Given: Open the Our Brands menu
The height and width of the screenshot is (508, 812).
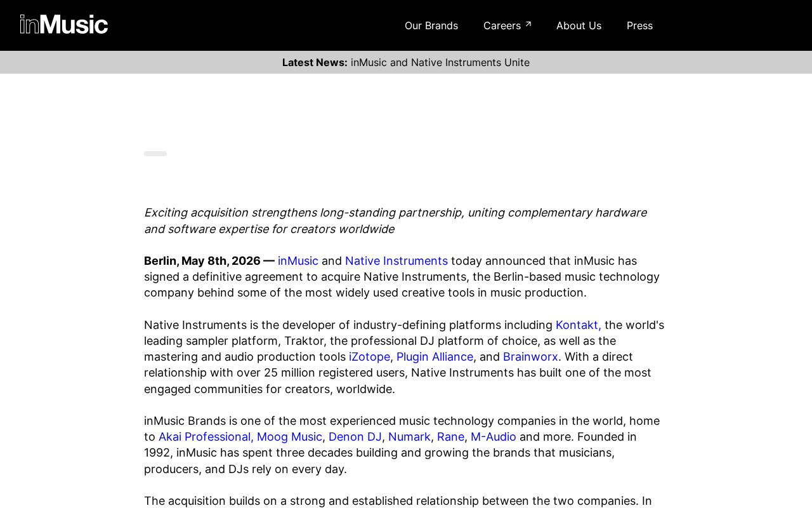Looking at the screenshot, I should coord(431,25).
